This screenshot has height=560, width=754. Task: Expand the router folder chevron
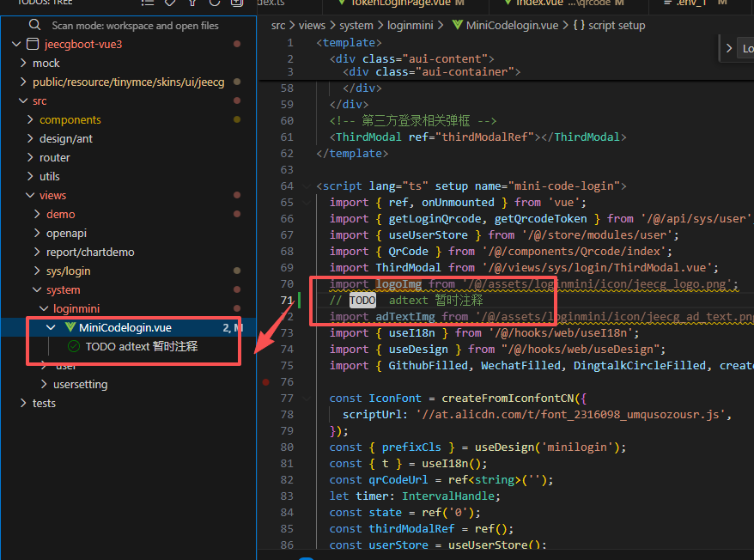[30, 157]
